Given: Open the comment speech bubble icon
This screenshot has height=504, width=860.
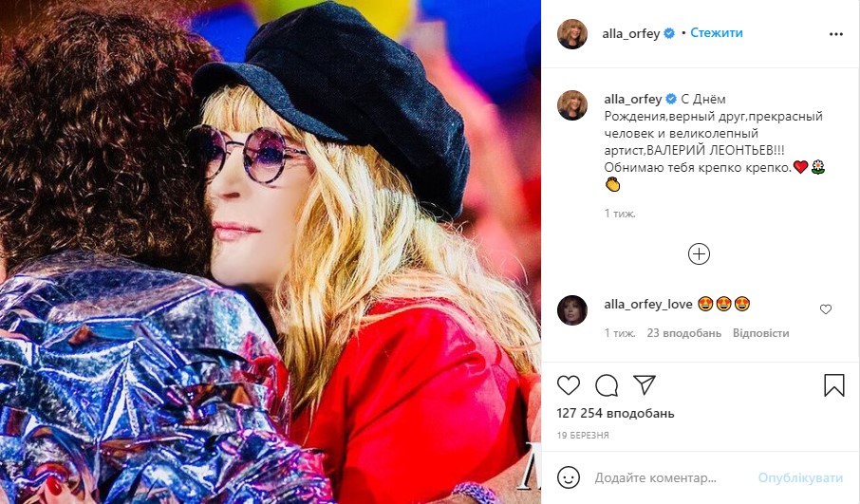Looking at the screenshot, I should (x=607, y=384).
